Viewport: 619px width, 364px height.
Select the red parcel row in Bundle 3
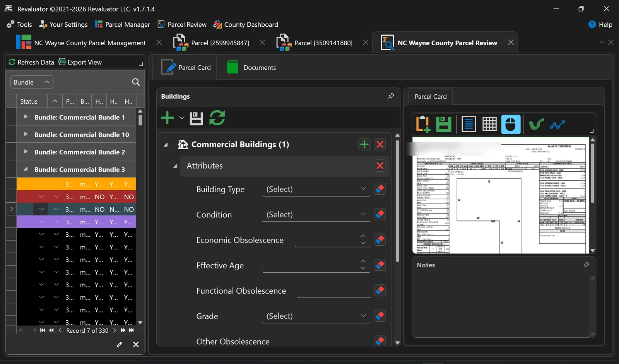click(x=76, y=197)
